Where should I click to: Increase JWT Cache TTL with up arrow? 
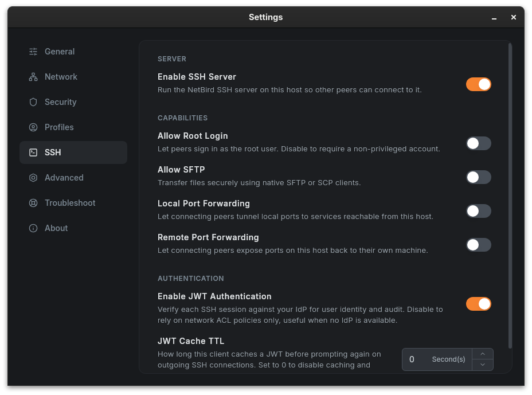tap(483, 354)
